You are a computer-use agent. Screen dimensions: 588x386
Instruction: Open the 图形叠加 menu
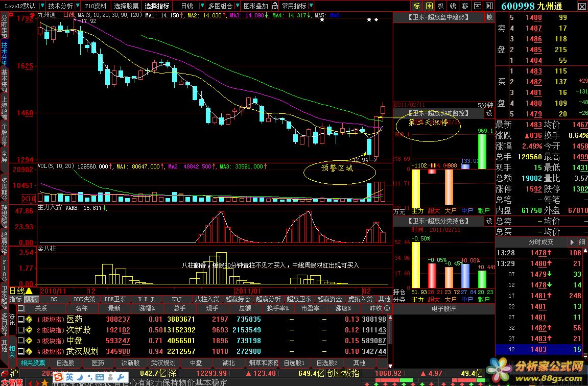click(256, 6)
